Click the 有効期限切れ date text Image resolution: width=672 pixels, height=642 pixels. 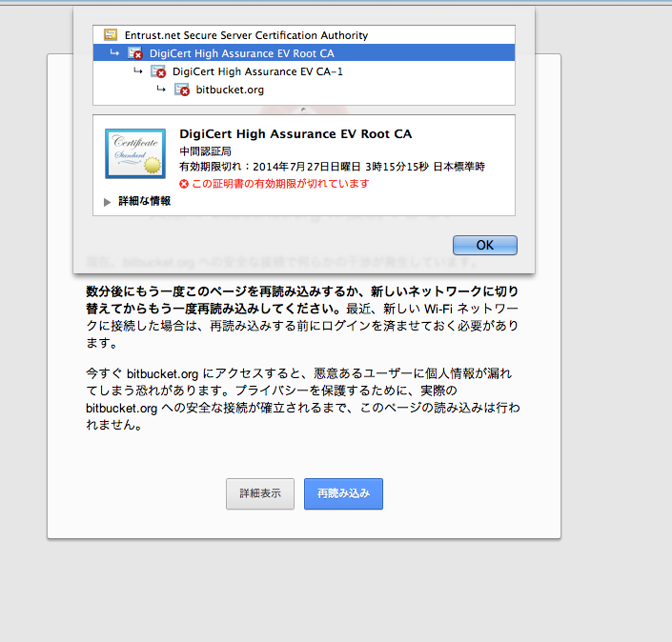(332, 167)
